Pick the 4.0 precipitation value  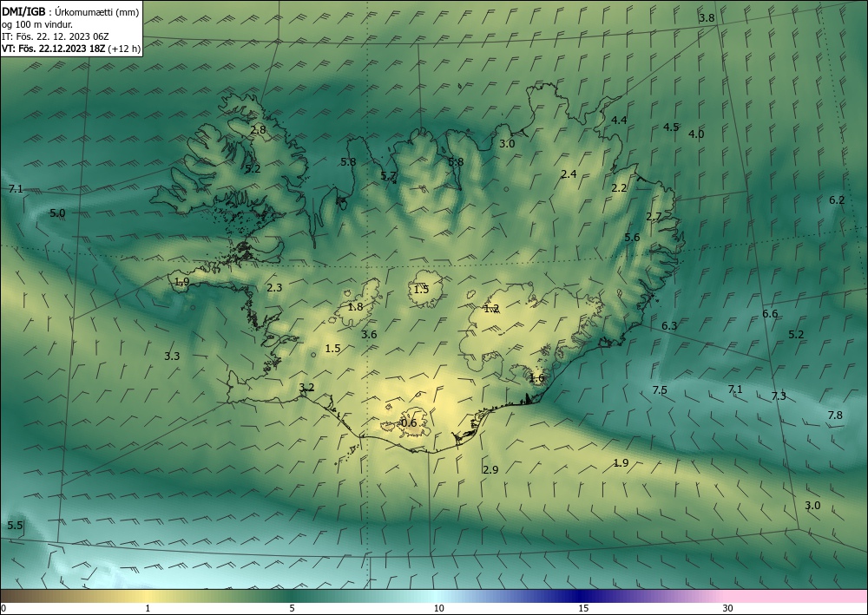click(x=696, y=134)
